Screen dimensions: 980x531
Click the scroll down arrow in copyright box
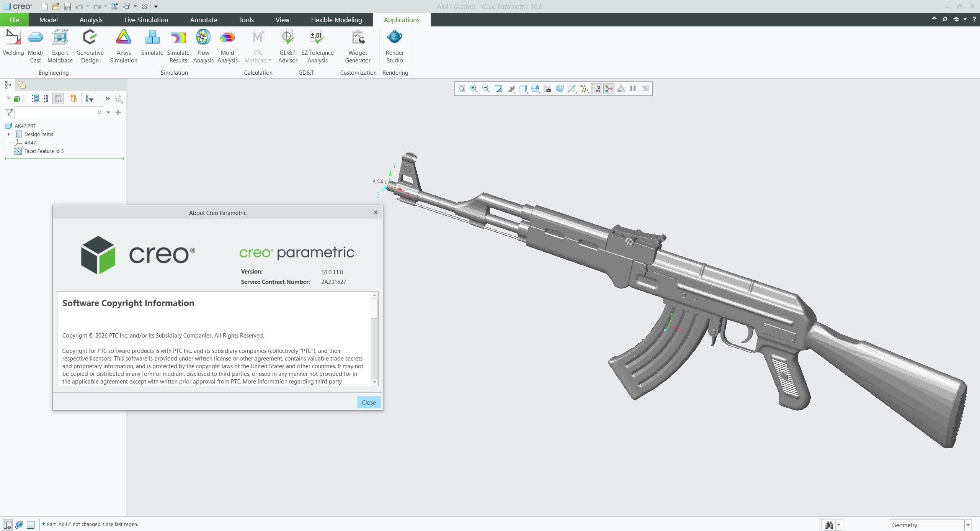coord(374,382)
